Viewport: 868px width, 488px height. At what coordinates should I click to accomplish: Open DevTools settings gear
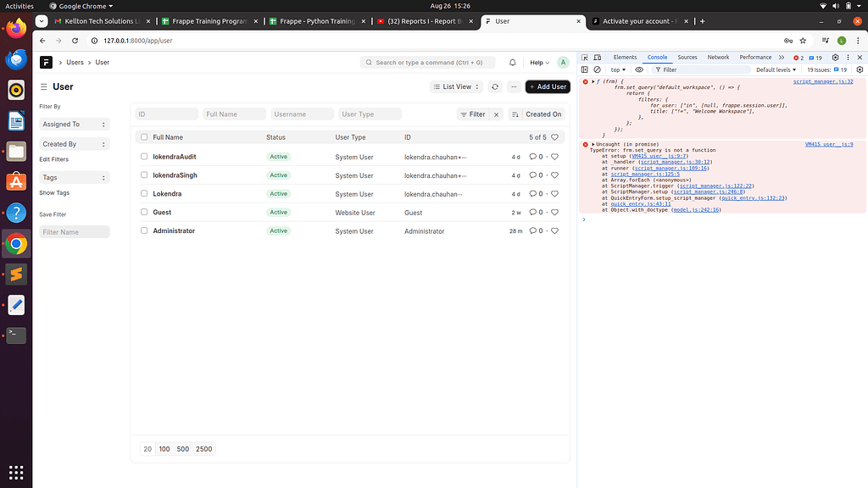click(x=835, y=58)
